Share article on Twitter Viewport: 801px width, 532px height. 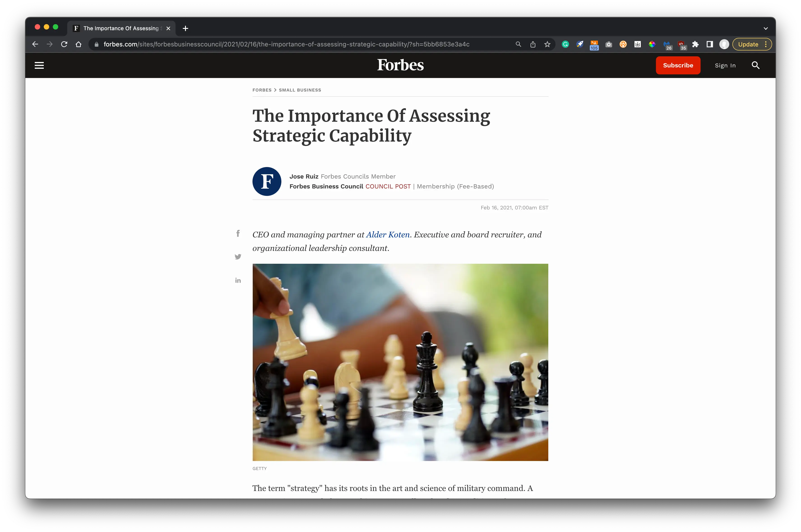[238, 257]
